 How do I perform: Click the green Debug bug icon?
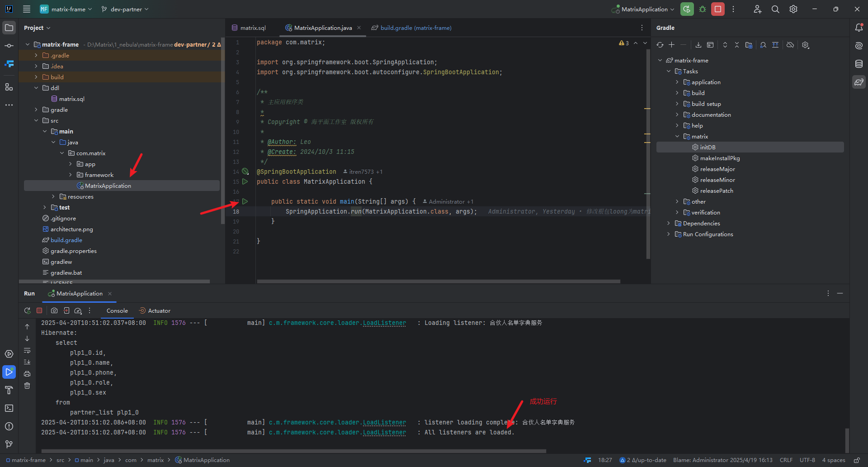pos(703,9)
